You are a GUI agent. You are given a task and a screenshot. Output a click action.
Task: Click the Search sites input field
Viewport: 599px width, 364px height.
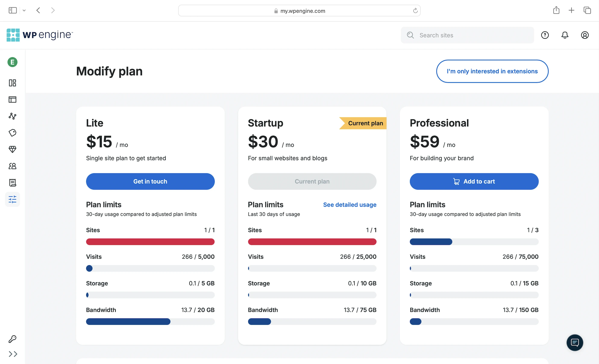click(472, 35)
